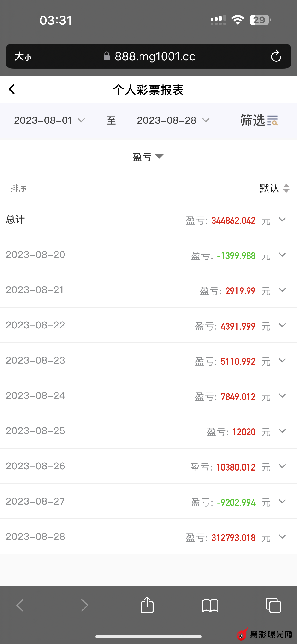
Task: Tap the 大小 text size button
Action: 23,56
